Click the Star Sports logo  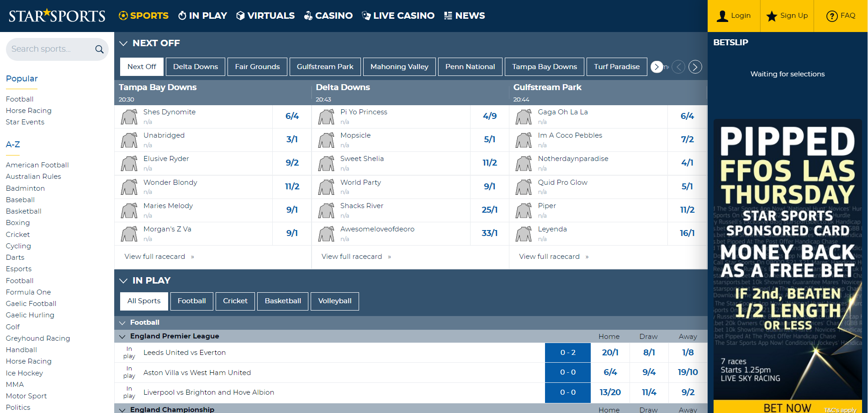57,16
